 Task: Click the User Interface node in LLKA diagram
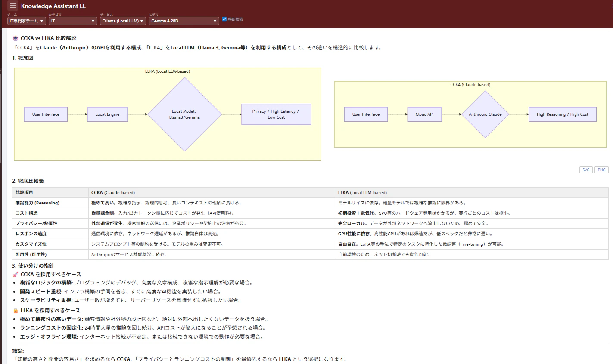tap(46, 114)
